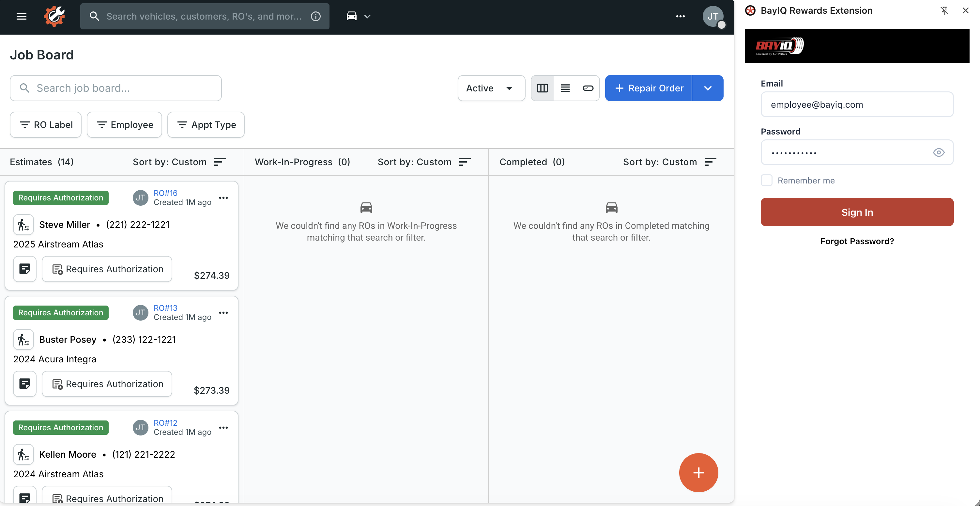Viewport: 980px width, 506px height.
Task: Switch to column board view
Action: [542, 88]
